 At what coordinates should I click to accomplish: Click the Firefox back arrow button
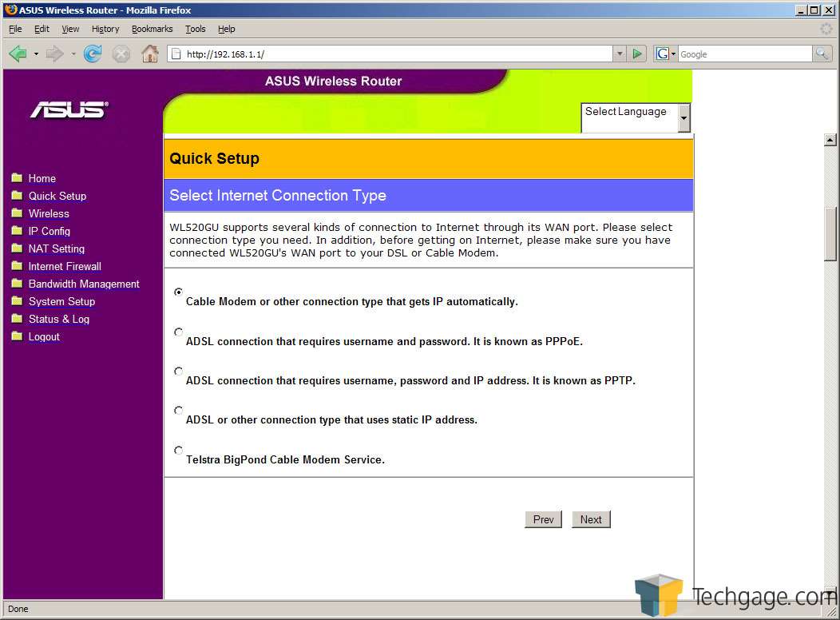[18, 54]
